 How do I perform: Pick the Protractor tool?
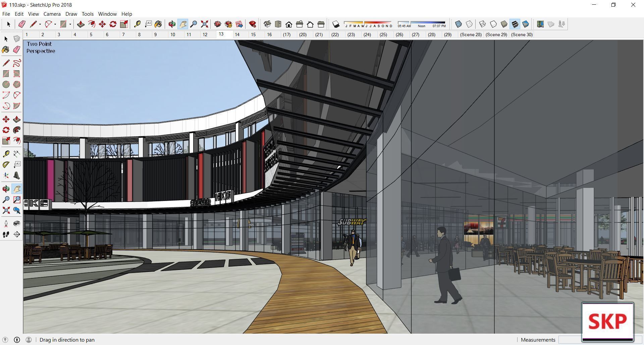(x=6, y=165)
